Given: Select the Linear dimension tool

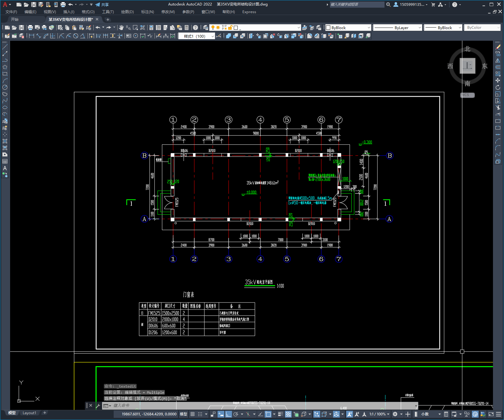Looking at the screenshot, I should point(31,36).
